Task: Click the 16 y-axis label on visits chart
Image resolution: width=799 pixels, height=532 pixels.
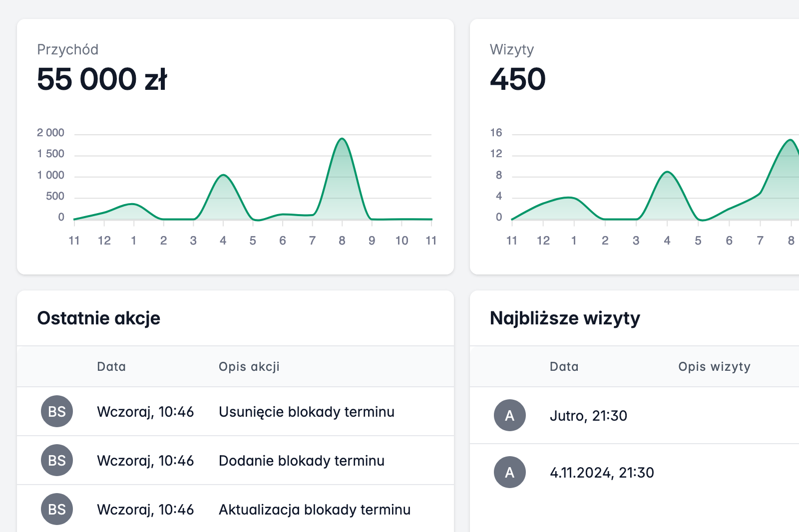Action: (x=496, y=133)
